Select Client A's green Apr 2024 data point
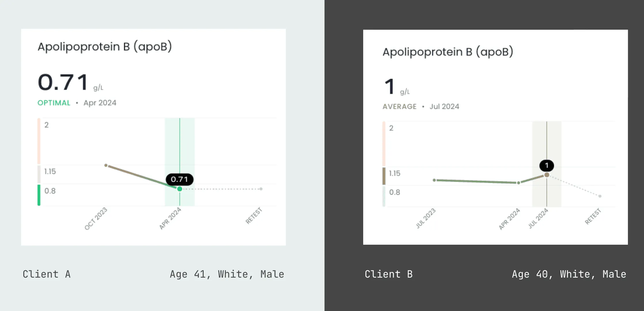 (180, 189)
